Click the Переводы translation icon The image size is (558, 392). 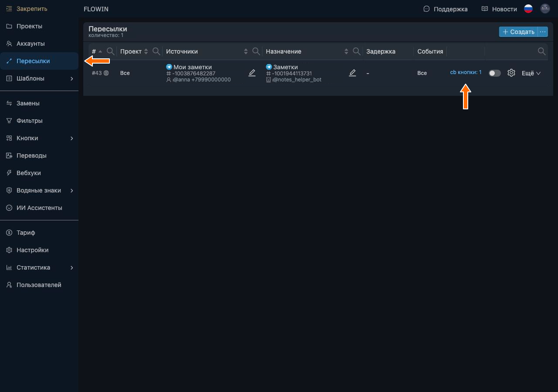coord(9,155)
